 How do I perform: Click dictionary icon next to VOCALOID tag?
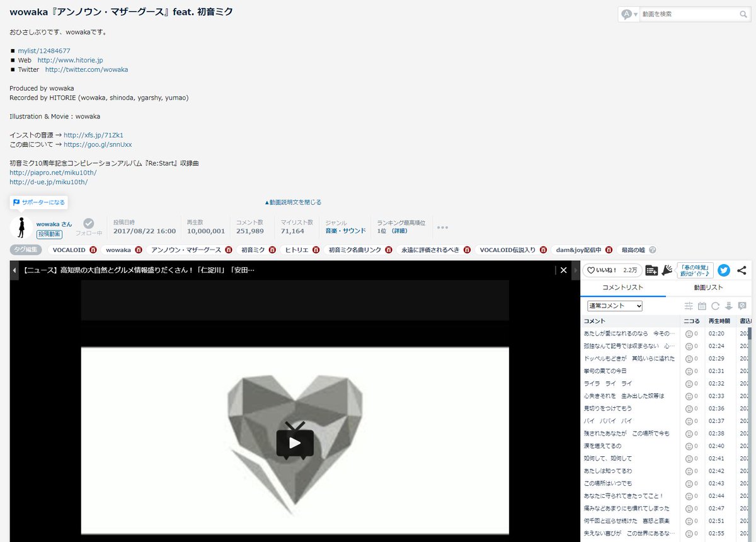[93, 250]
